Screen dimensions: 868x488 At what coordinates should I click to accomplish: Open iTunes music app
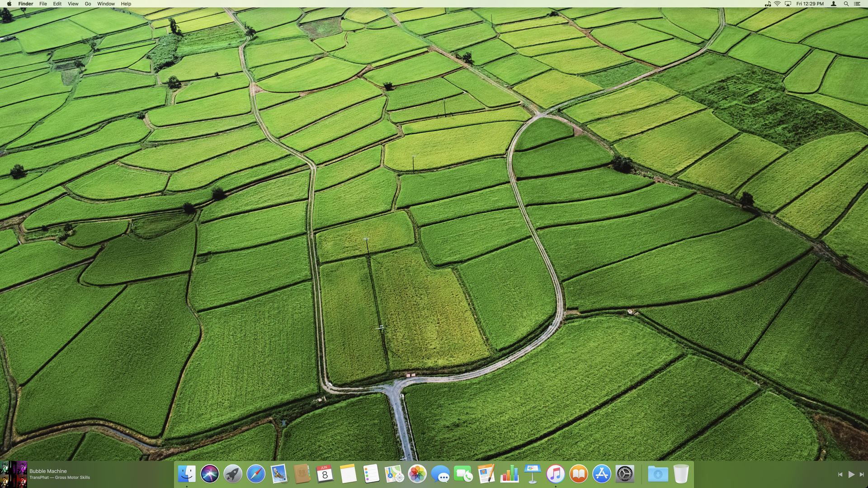pos(556,474)
